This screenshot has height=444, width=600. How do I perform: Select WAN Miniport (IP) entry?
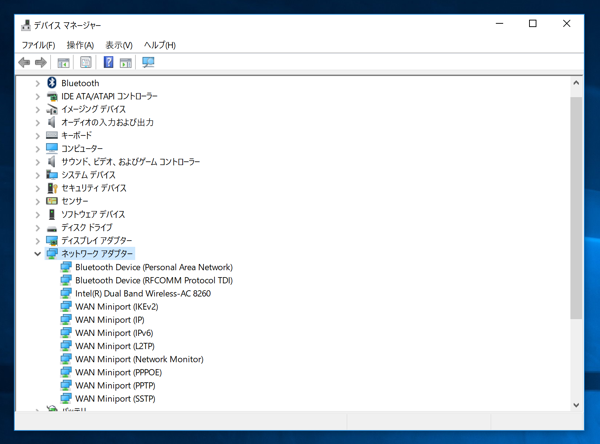tap(110, 320)
